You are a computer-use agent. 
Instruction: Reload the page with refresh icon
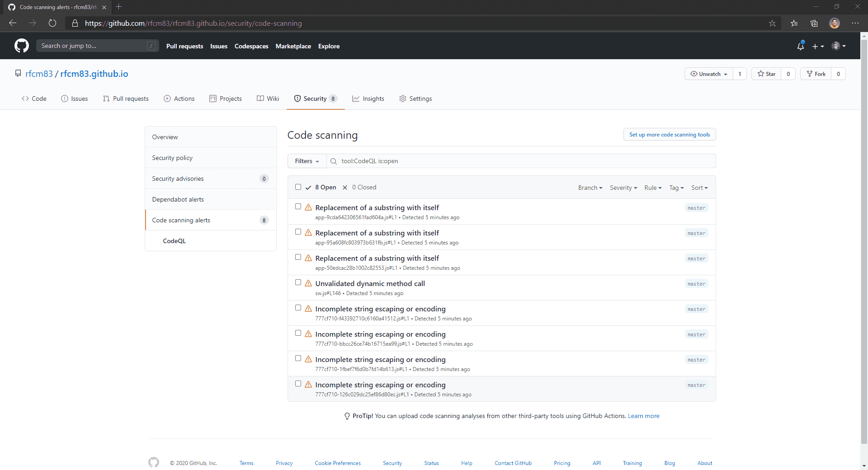pos(52,23)
